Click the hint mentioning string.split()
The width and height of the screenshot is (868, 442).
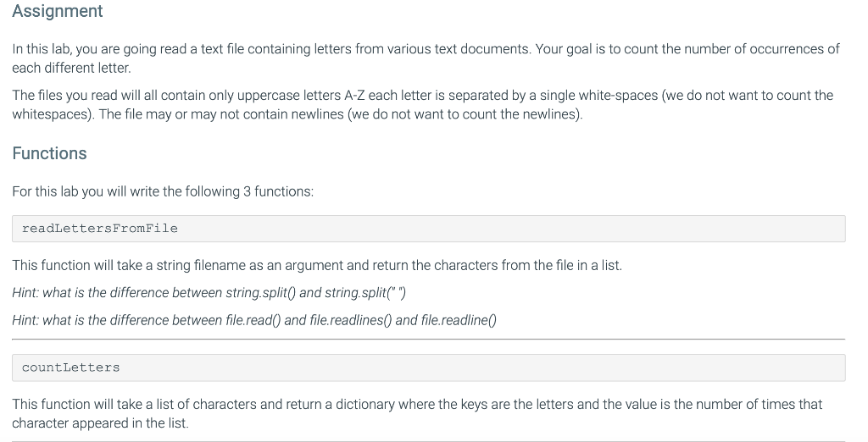pos(212,293)
